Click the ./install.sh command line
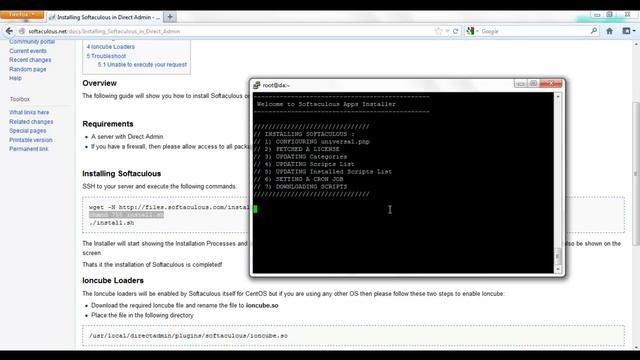 pyautogui.click(x=111, y=223)
